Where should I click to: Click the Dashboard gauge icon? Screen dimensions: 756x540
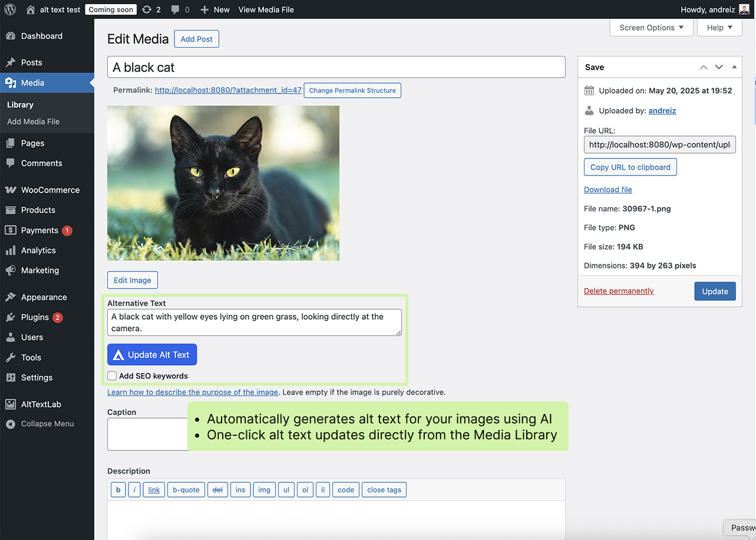tap(11, 36)
